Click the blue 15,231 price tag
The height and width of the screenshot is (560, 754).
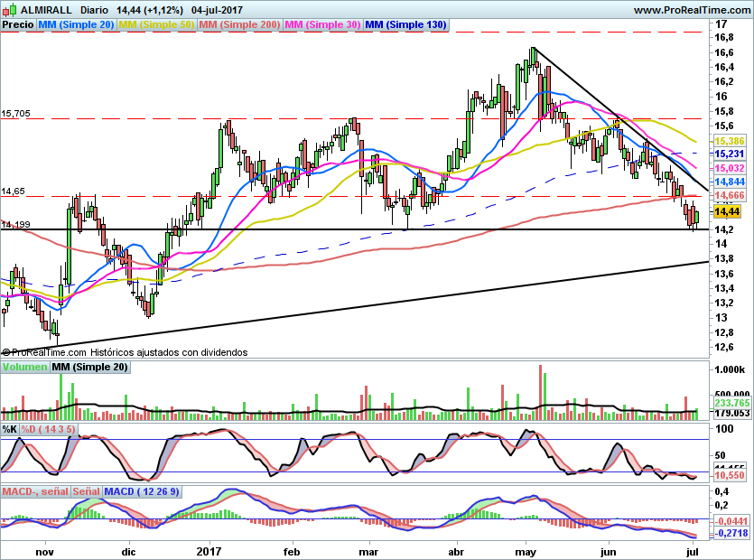(730, 154)
